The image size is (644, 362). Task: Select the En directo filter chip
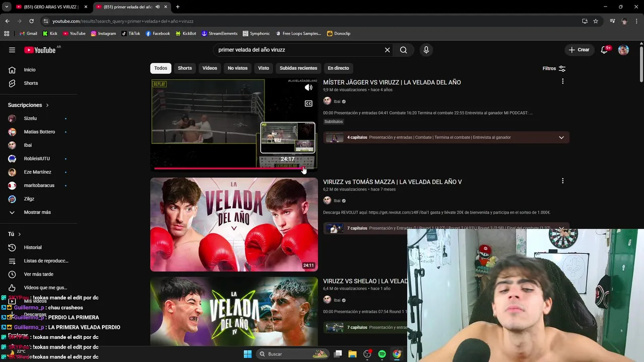tap(338, 68)
